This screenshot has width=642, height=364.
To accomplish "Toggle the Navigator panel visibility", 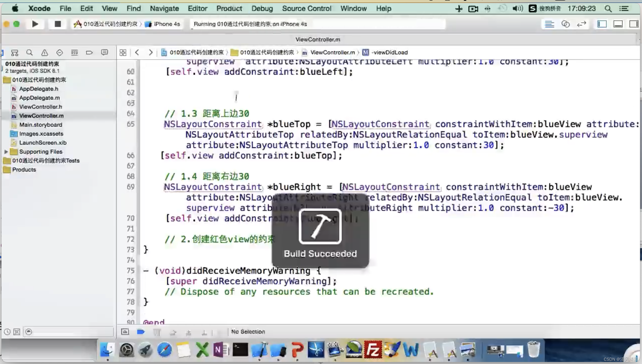I will [x=602, y=24].
